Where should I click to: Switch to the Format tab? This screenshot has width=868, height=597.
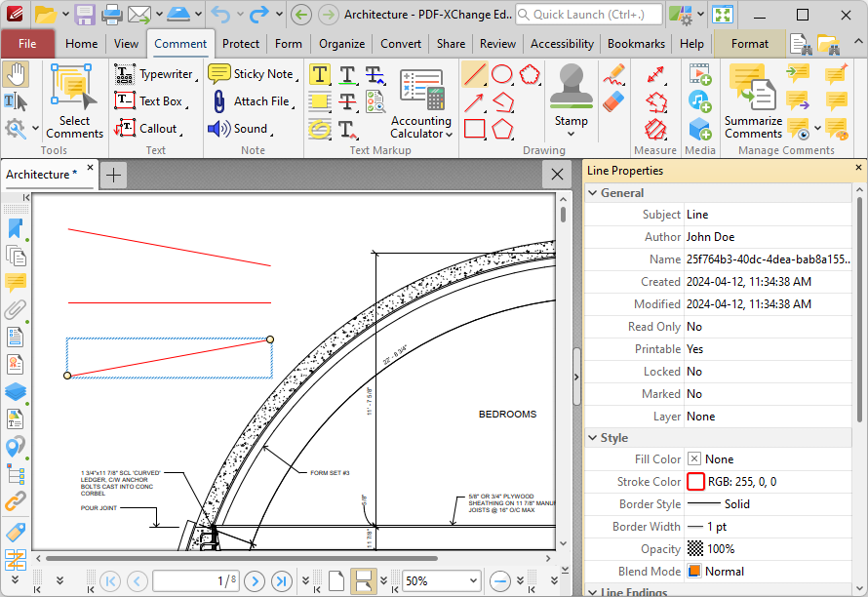tap(750, 44)
